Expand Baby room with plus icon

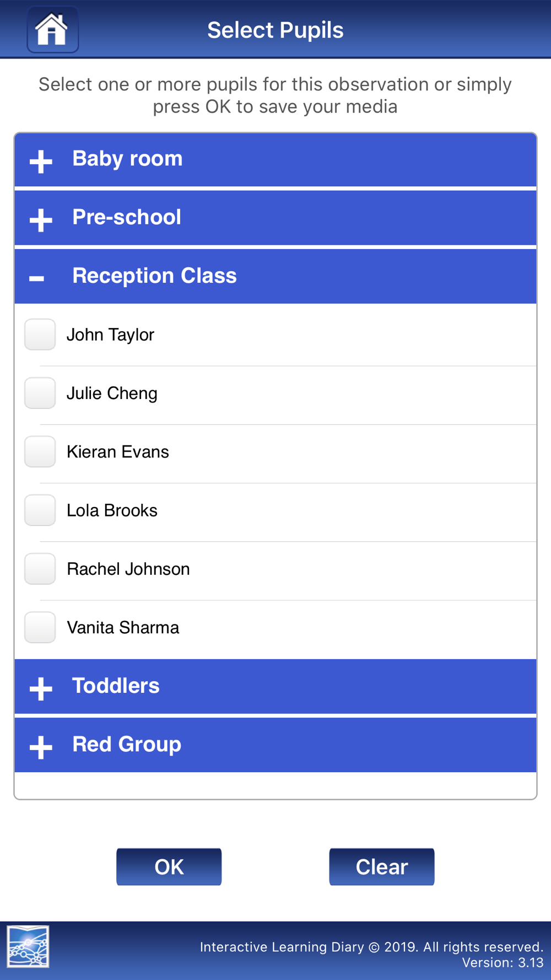pyautogui.click(x=41, y=161)
